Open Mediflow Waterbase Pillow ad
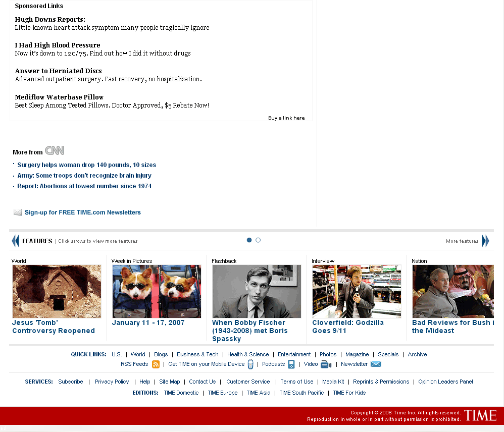The height and width of the screenshot is (432, 504). coord(59,97)
